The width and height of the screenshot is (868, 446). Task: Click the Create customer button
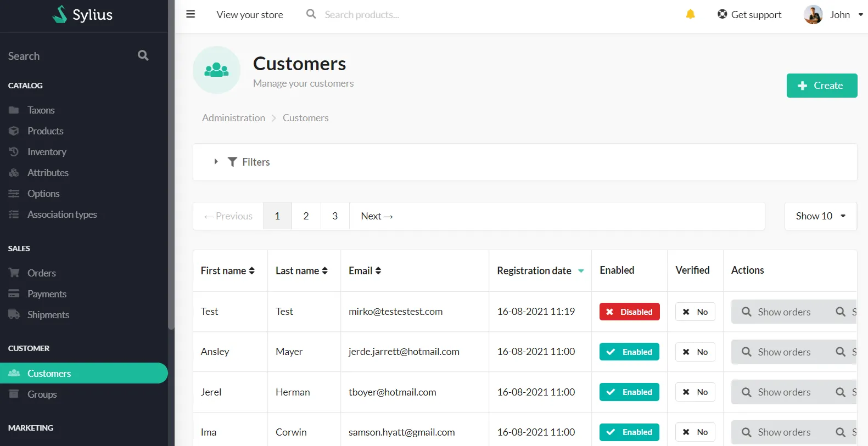[x=822, y=86]
